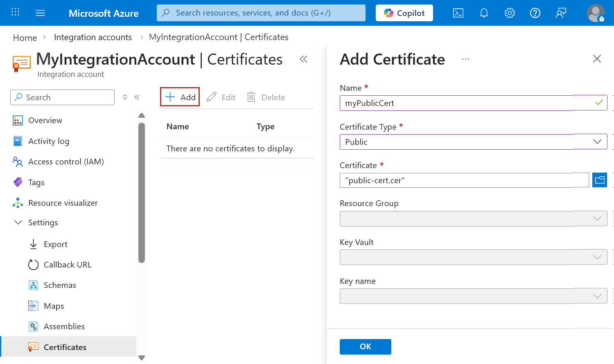Open the notifications bell
This screenshot has width=614, height=364.
pyautogui.click(x=484, y=13)
